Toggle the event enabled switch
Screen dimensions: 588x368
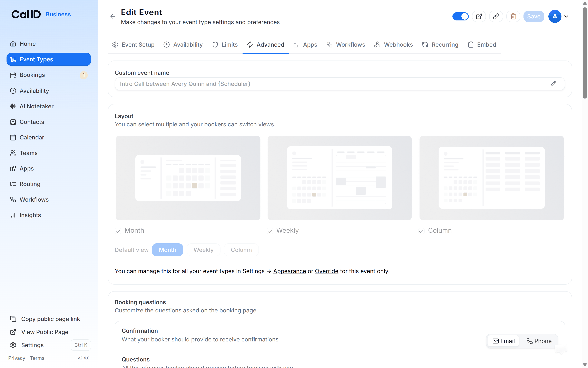[460, 16]
